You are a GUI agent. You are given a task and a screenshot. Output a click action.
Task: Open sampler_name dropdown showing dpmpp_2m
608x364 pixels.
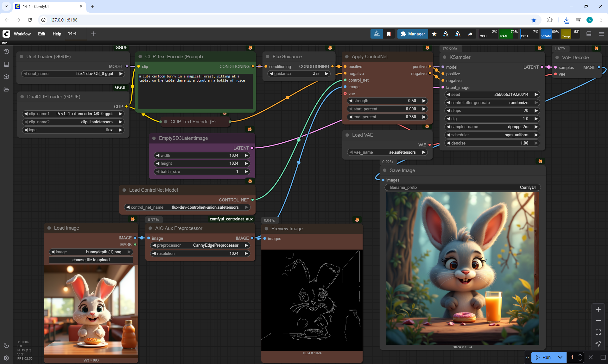[x=492, y=127]
